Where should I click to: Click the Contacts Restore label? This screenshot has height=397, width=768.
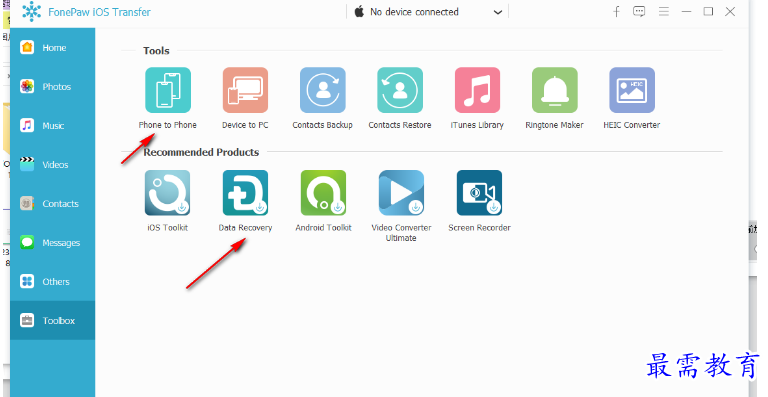[400, 125]
